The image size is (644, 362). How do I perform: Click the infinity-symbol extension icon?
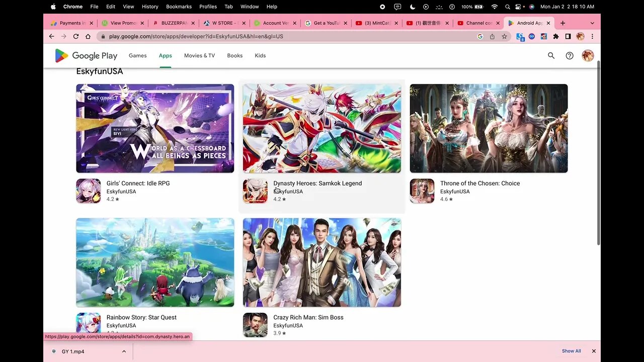[x=532, y=36]
